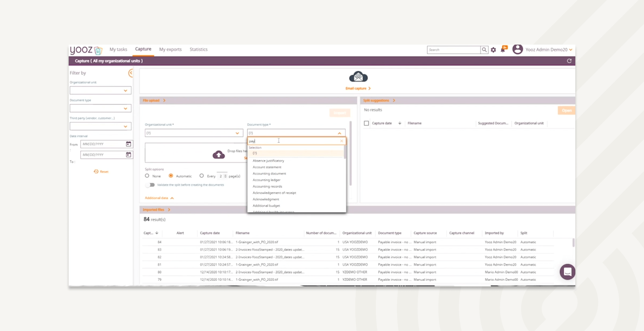Expand the File upload section header

pos(154,101)
